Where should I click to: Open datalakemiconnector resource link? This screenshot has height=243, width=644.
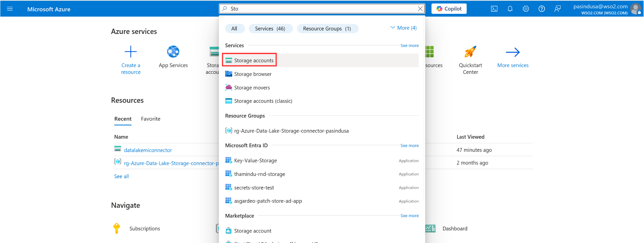click(148, 150)
